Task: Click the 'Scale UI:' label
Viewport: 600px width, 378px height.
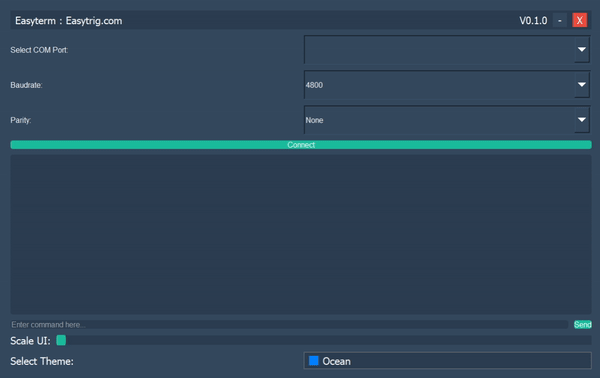Action: [30, 341]
